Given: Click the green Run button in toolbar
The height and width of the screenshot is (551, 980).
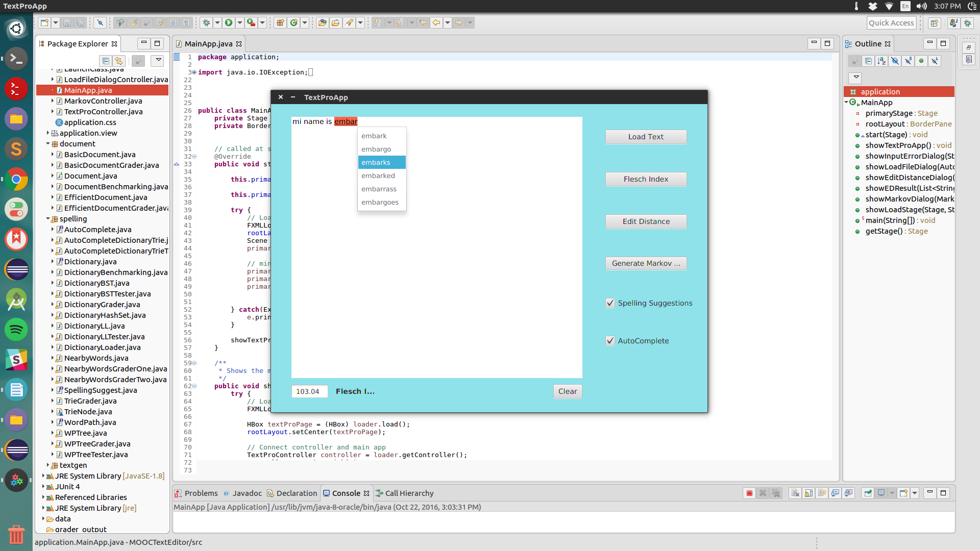Looking at the screenshot, I should click(229, 22).
